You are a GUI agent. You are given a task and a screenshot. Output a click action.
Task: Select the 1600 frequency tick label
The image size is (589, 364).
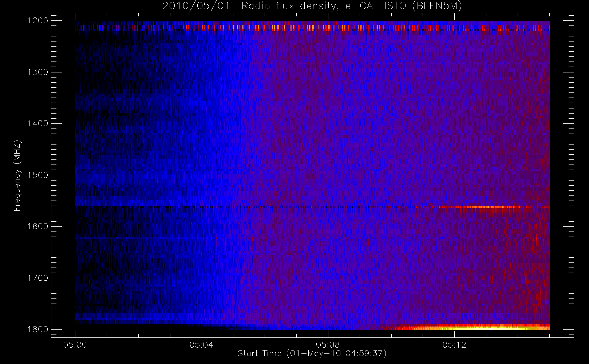pos(38,226)
